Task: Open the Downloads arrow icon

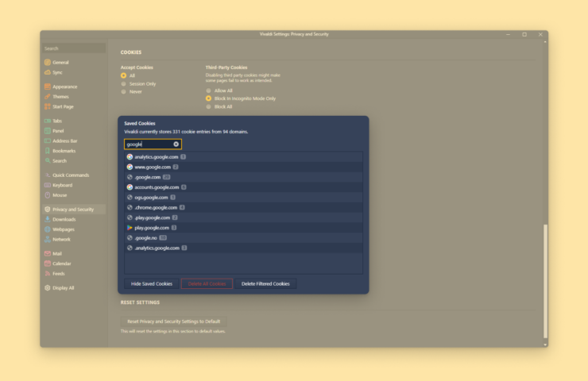Action: 47,219
